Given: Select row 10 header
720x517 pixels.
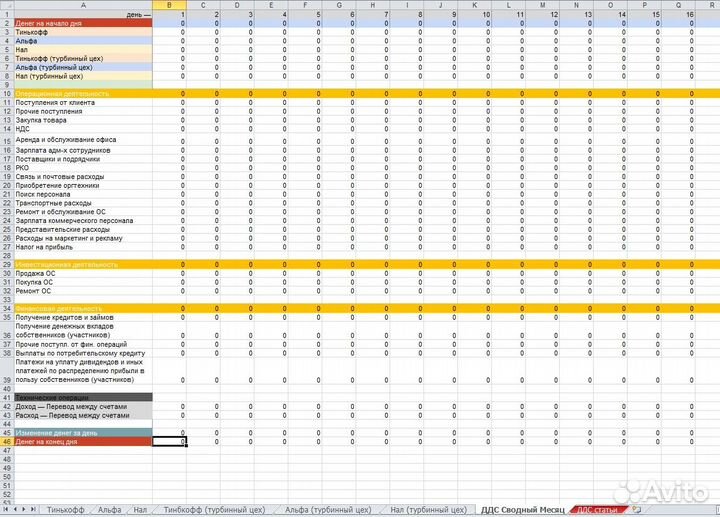Looking at the screenshot, I should click(x=6, y=94).
